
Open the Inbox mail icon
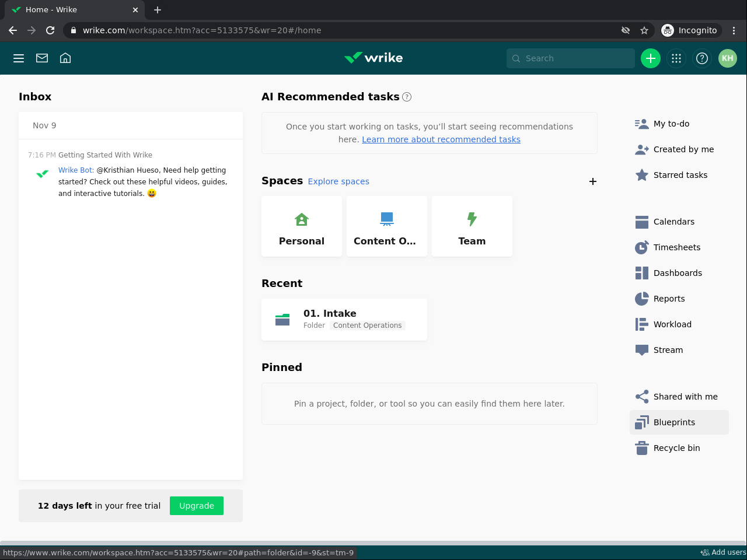[42, 58]
